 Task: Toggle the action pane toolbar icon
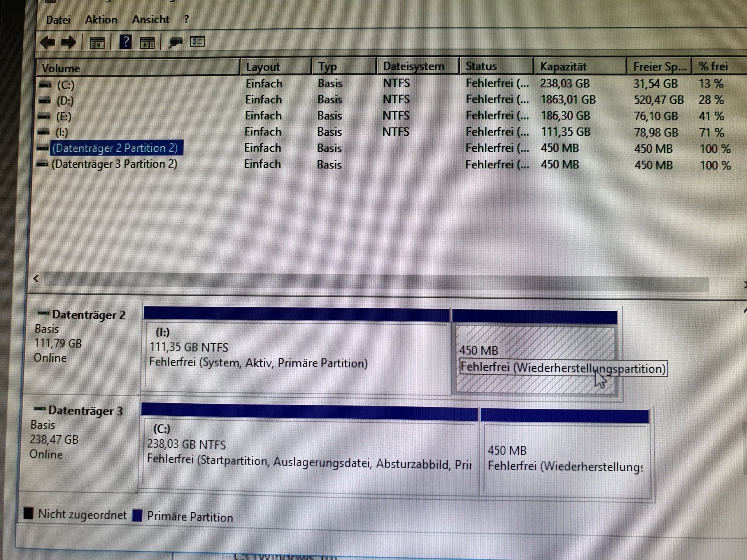(x=147, y=43)
